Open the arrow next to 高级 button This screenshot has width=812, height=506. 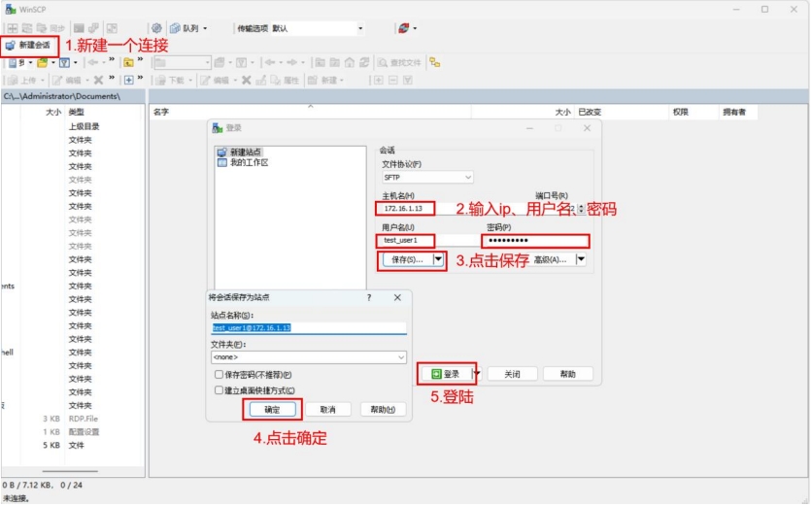click(581, 259)
